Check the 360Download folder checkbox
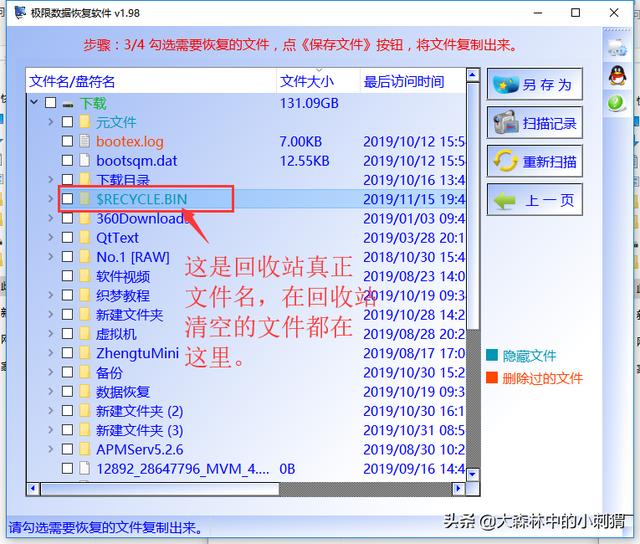The width and height of the screenshot is (640, 544). (x=67, y=218)
